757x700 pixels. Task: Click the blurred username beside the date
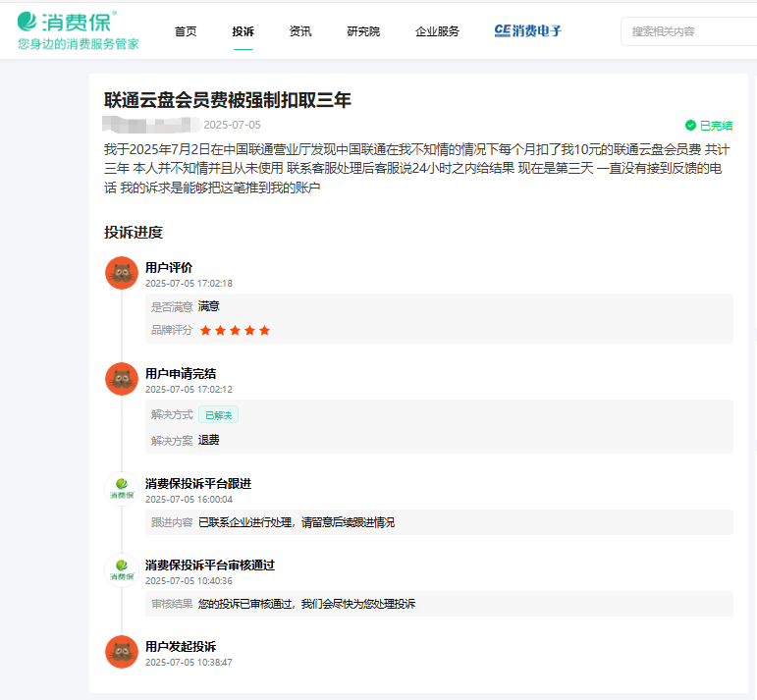point(151,125)
